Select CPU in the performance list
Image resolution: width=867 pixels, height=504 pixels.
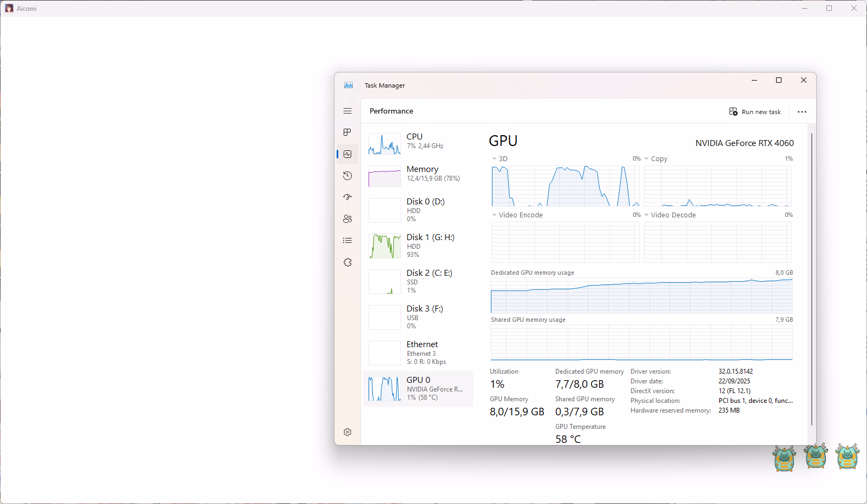click(418, 141)
